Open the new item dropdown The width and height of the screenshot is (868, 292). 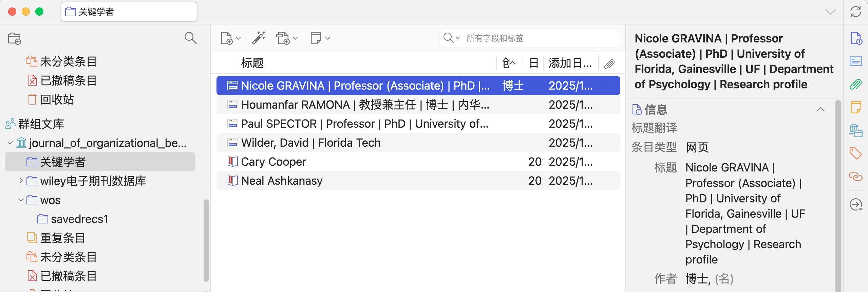(x=231, y=38)
